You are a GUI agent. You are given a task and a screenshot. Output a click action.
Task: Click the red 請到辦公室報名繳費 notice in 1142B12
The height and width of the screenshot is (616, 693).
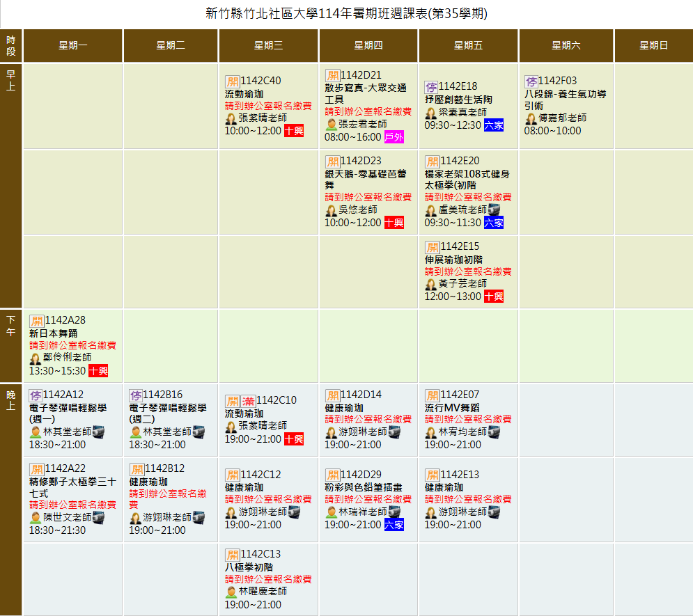[x=168, y=499]
